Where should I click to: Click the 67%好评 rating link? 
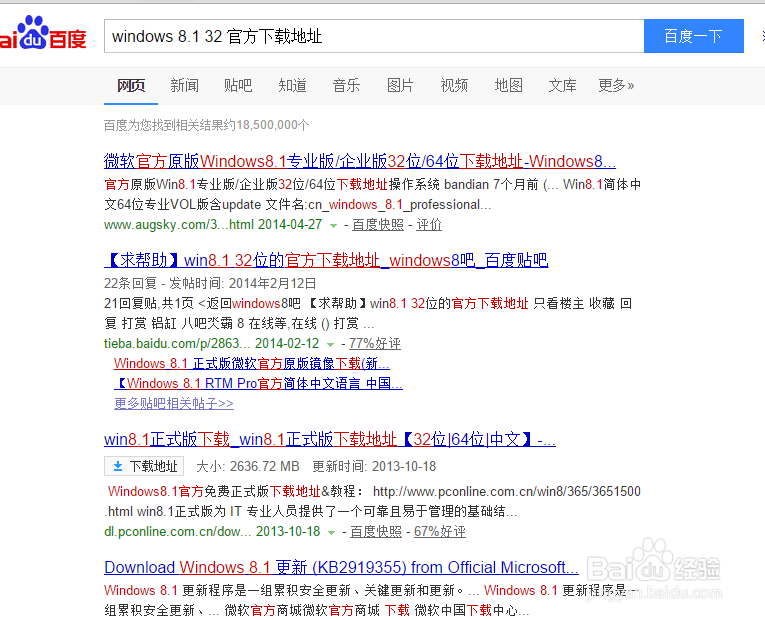coord(440,531)
